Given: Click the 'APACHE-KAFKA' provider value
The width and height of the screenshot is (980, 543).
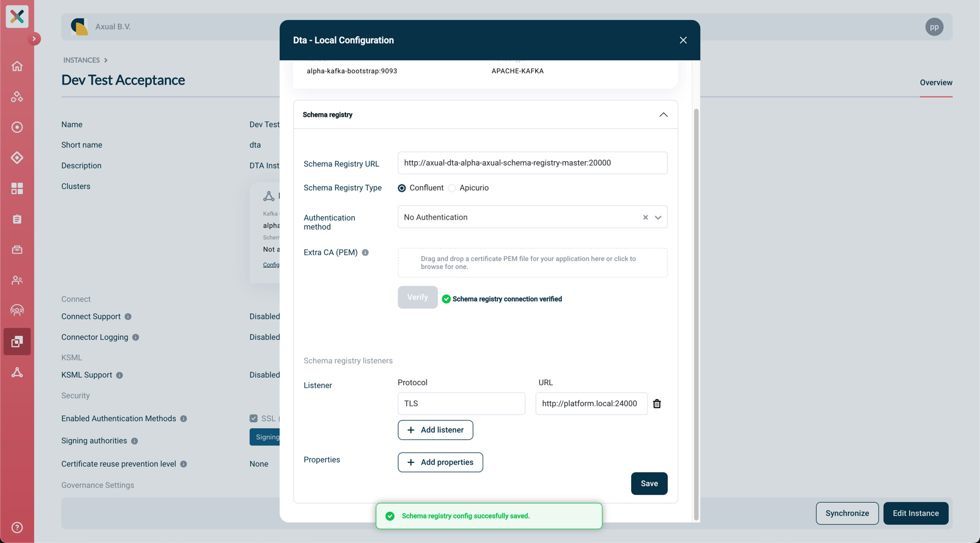Looking at the screenshot, I should point(518,71).
